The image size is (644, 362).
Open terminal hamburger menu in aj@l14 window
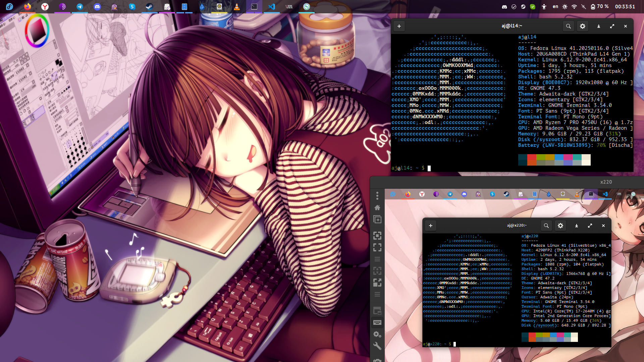(x=583, y=26)
